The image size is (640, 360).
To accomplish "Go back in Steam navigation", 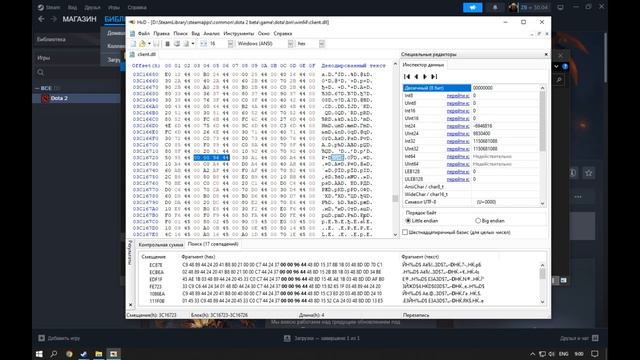I will click(x=41, y=19).
